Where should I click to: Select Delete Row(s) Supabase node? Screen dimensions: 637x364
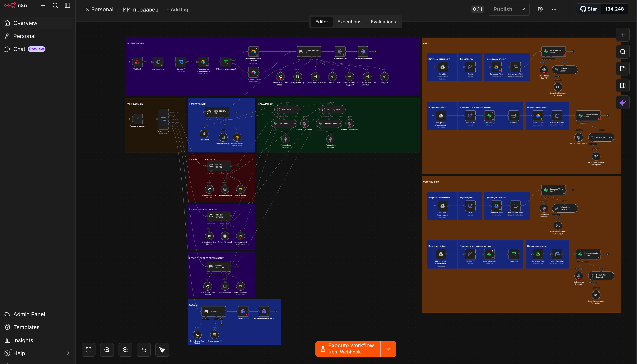489,116
